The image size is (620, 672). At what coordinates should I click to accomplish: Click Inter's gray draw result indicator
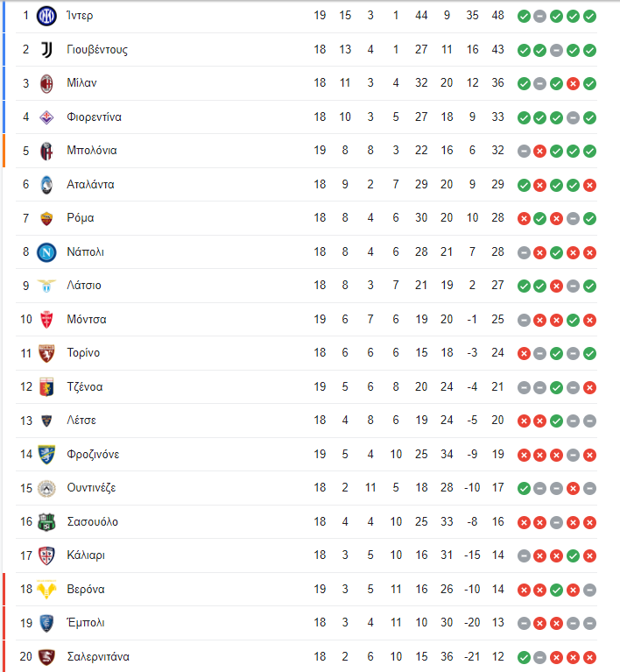[540, 17]
